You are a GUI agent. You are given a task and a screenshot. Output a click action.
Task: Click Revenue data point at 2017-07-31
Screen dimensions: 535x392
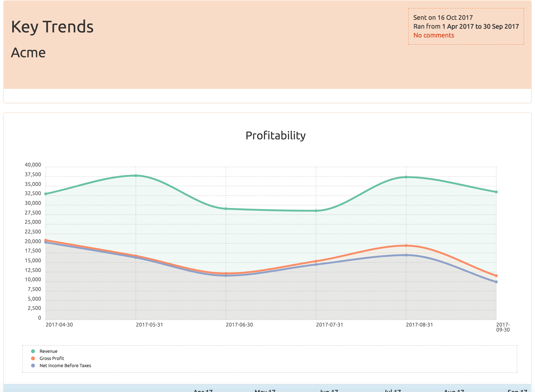[x=316, y=211]
